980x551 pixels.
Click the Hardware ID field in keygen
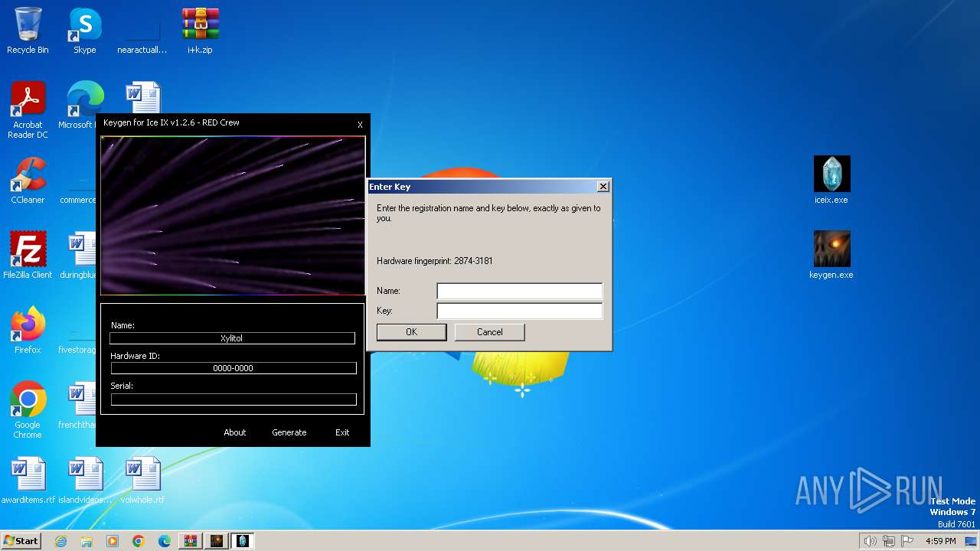click(234, 368)
